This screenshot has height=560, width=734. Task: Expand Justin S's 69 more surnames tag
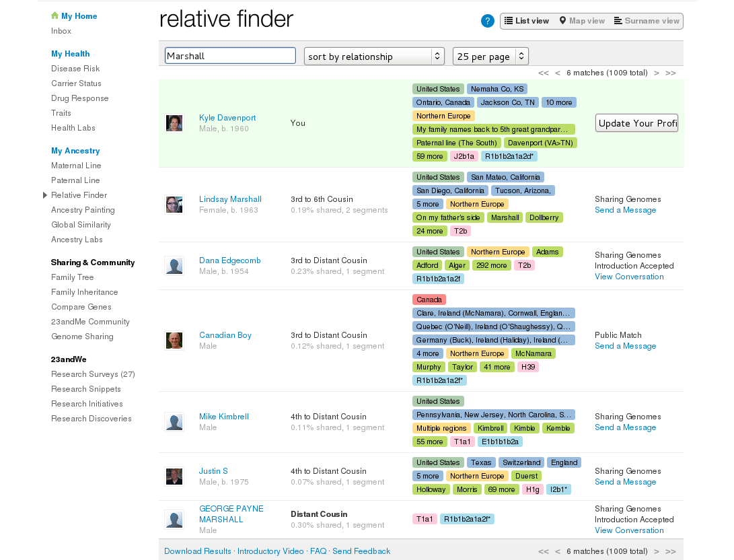501,490
